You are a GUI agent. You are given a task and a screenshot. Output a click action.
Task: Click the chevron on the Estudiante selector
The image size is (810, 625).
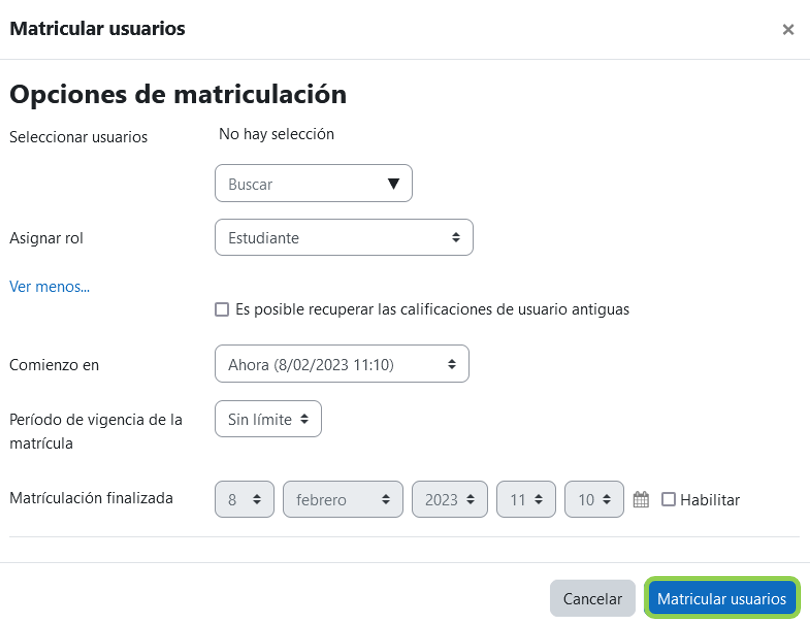click(x=457, y=237)
